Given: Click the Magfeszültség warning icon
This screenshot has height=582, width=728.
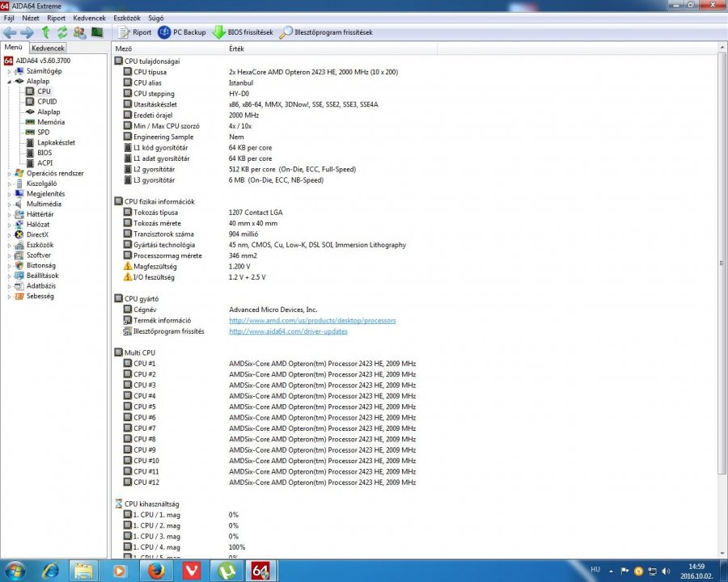Looking at the screenshot, I should tap(128, 267).
